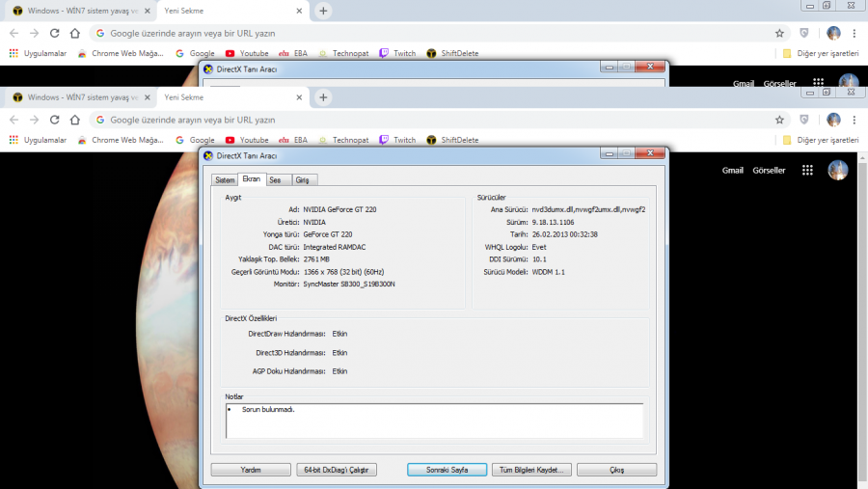868x489 pixels.
Task: Open the shield extension in the front Chrome window
Action: point(804,120)
